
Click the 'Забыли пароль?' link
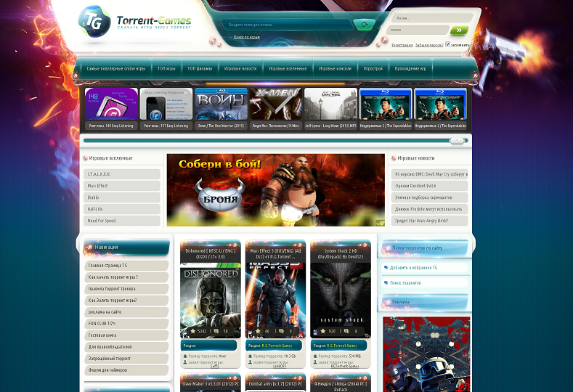[x=429, y=45]
